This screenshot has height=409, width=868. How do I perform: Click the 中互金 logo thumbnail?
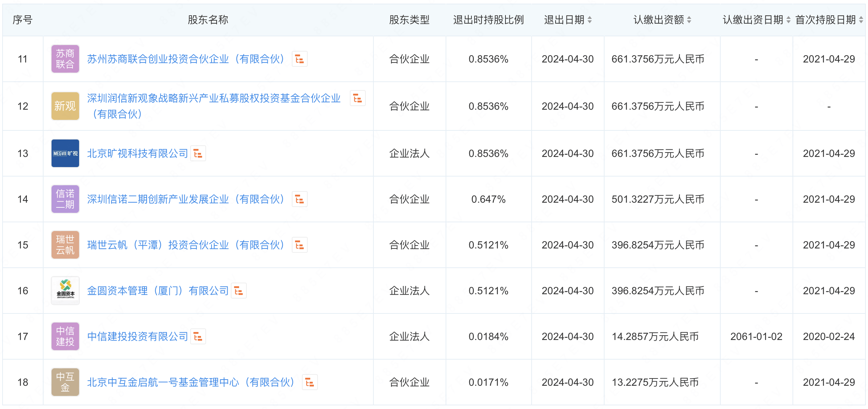click(65, 382)
